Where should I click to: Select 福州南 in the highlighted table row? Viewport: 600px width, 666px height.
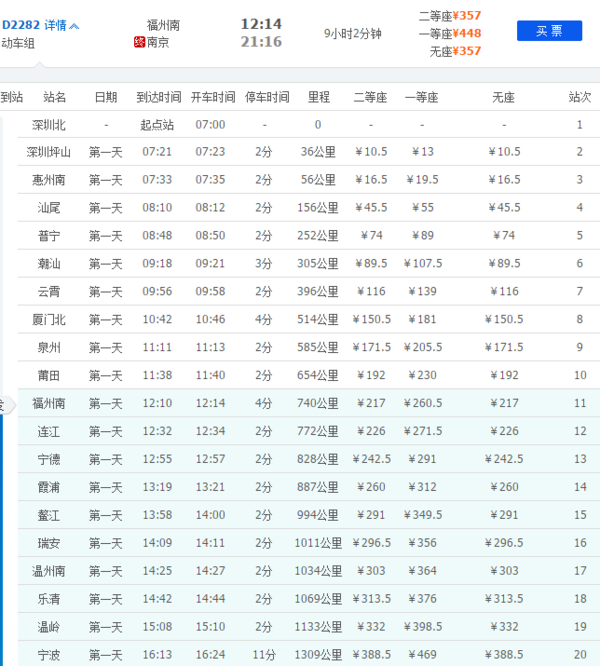tap(48, 403)
